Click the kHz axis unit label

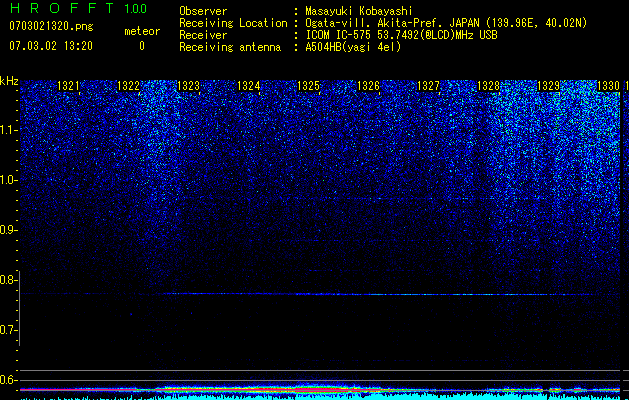tap(9, 81)
